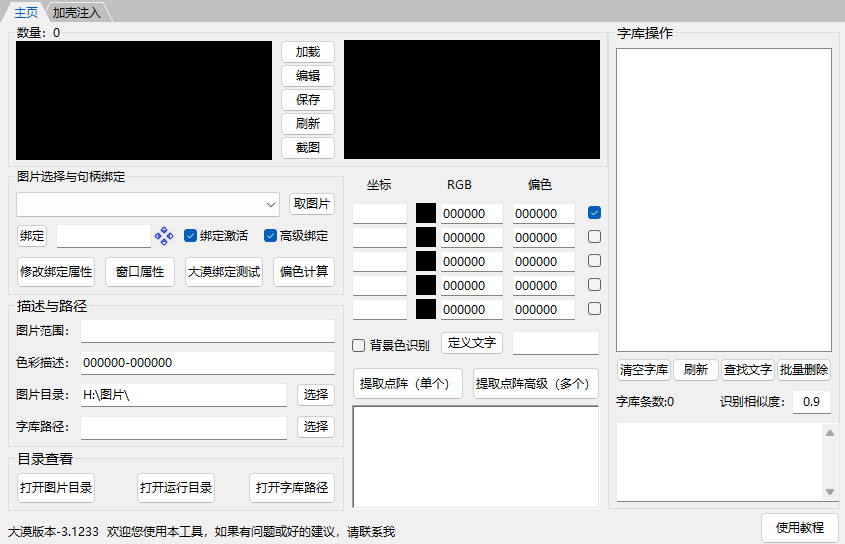Viewport: 845px width, 544px height.
Task: Check the fifth color row checkbox
Action: click(x=594, y=309)
